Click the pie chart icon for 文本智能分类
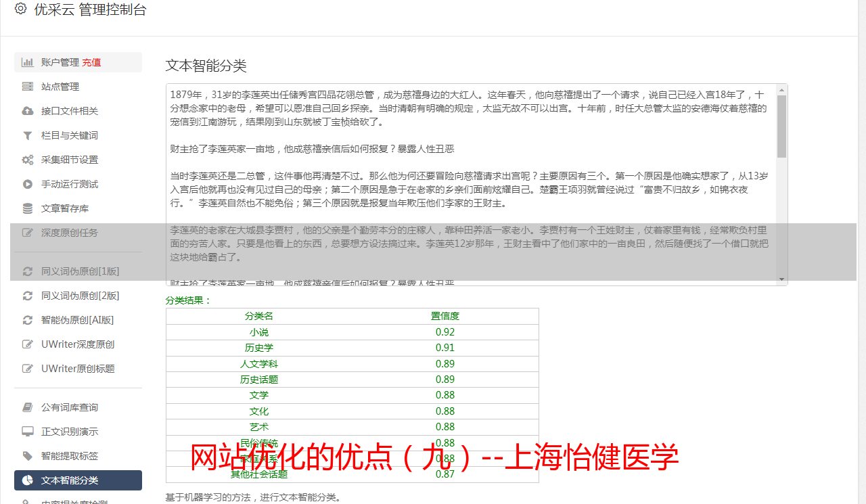Viewport: 866px width, 504px height. (x=28, y=480)
